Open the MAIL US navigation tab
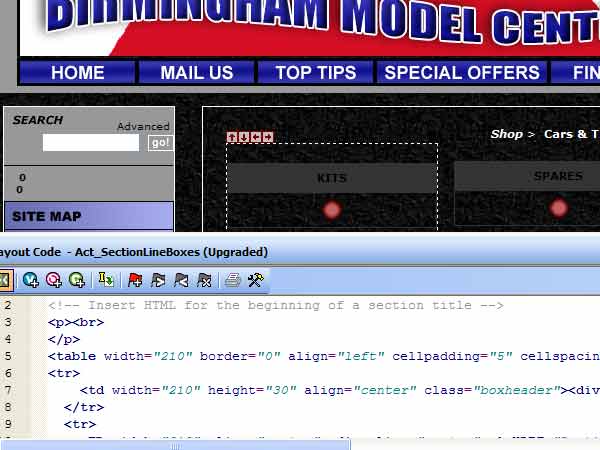 197,72
